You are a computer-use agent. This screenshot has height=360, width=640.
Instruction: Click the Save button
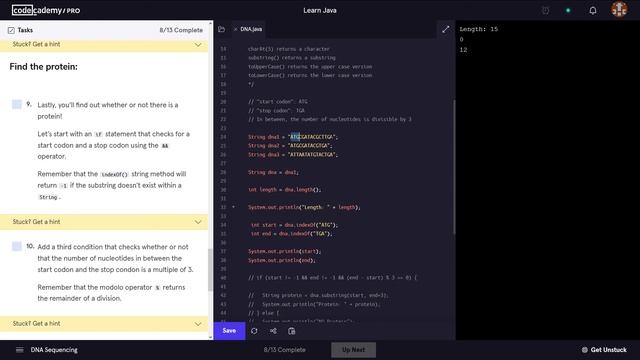229,331
